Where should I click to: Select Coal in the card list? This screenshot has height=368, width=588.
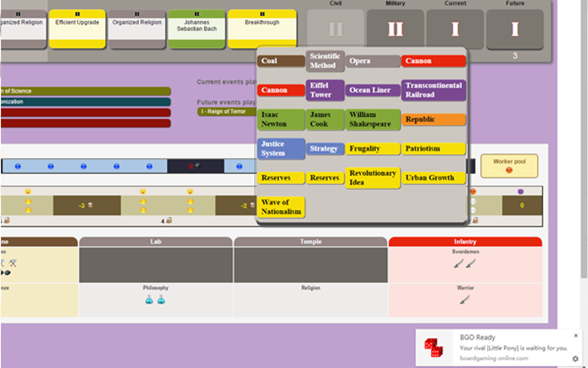pos(281,61)
